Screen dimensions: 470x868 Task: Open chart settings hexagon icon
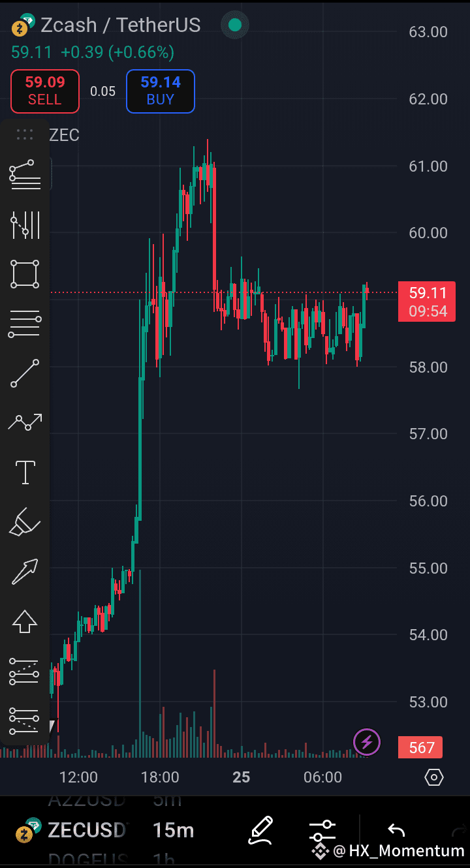(x=434, y=777)
